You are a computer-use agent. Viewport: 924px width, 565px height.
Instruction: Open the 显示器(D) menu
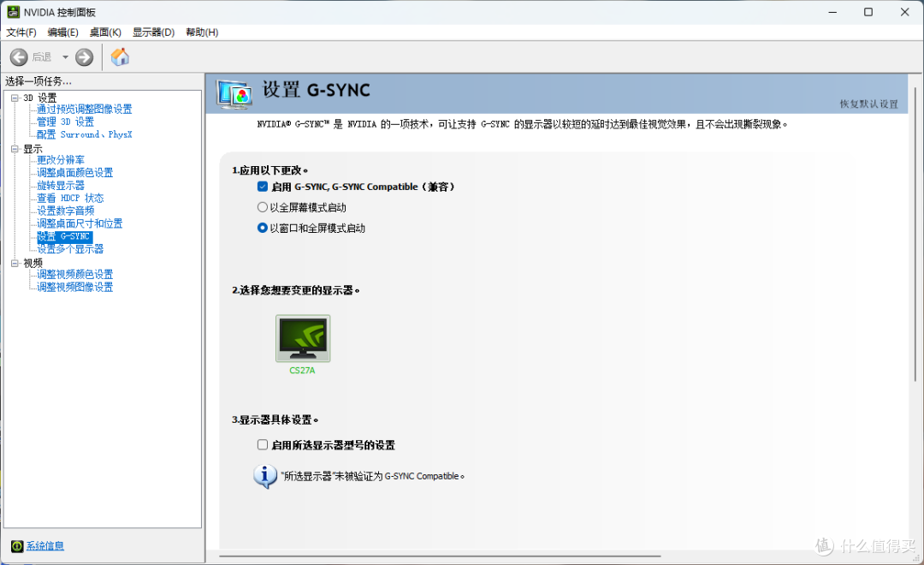tap(153, 33)
